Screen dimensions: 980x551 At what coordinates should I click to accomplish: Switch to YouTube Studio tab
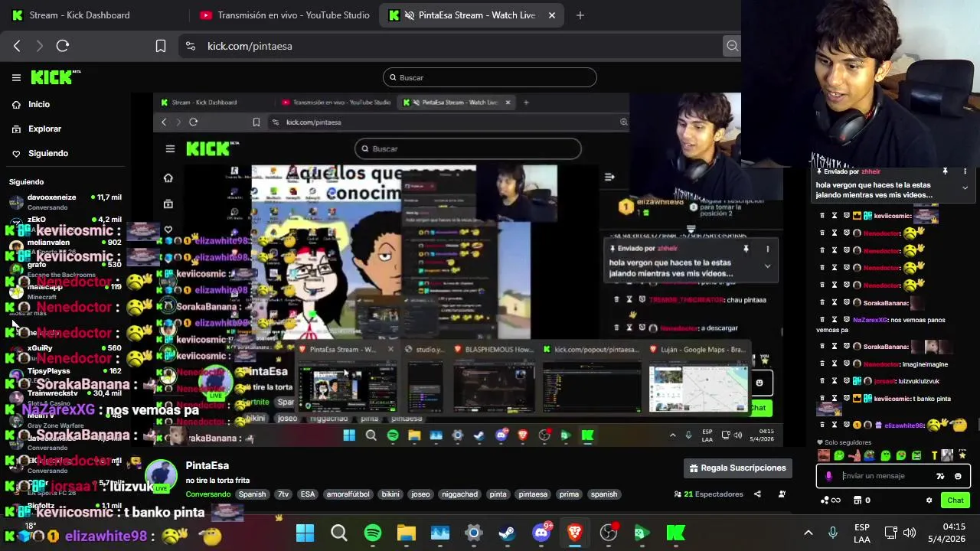(285, 15)
